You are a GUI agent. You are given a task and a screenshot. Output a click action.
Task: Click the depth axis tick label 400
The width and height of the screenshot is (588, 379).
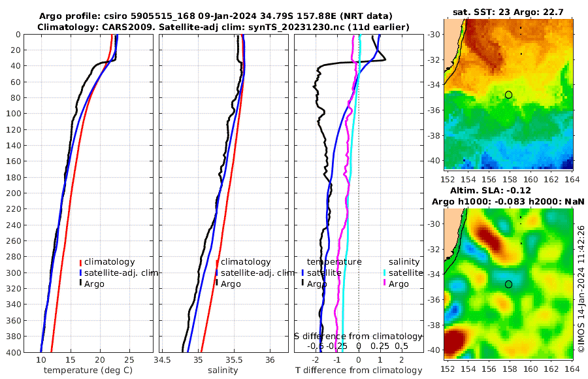click(13, 352)
